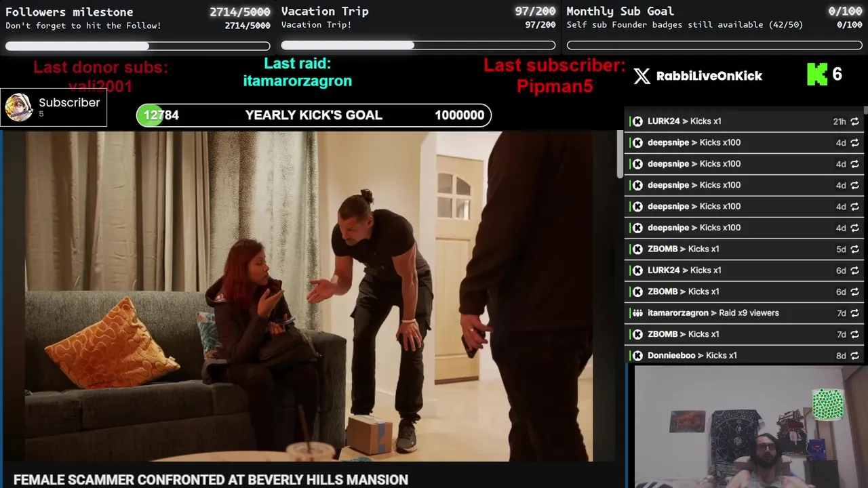Image resolution: width=868 pixels, height=488 pixels.
Task: Click the green Kicks jar on the webcam
Action: coord(828,404)
